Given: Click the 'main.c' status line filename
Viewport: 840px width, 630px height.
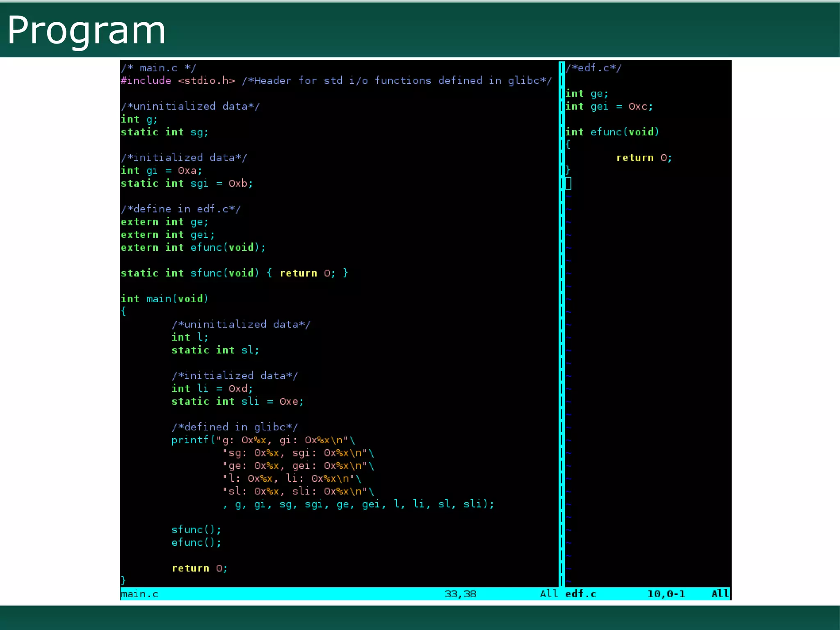Looking at the screenshot, I should [x=139, y=594].
